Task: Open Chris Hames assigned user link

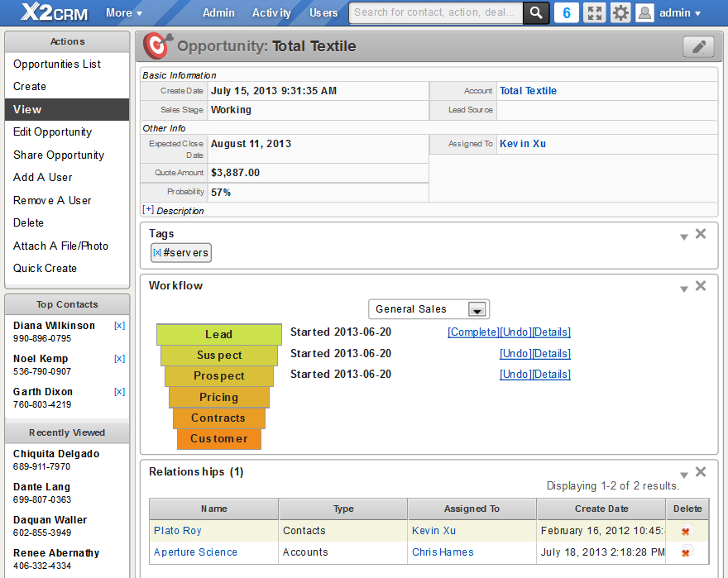Action: [x=443, y=552]
